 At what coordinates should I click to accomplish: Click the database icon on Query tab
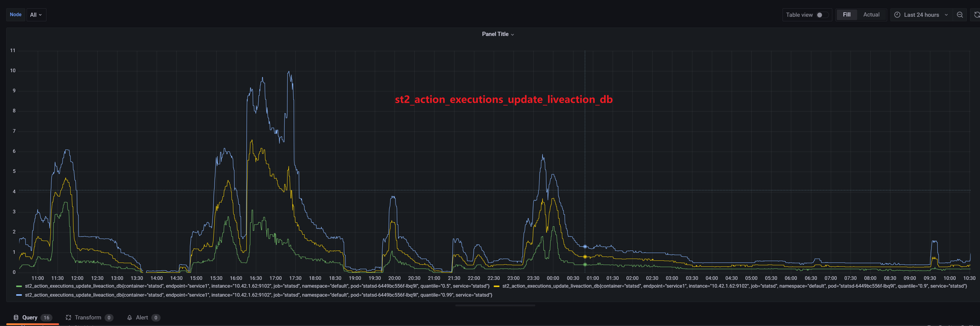click(16, 318)
